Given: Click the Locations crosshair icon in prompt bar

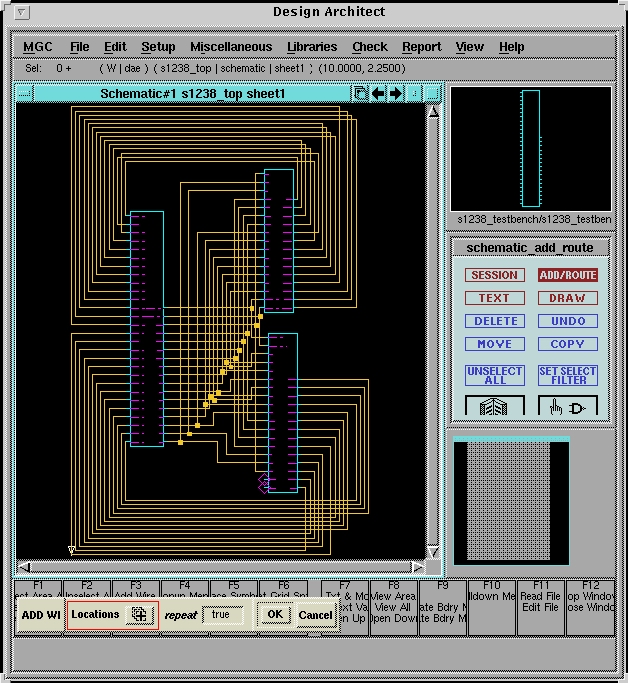Looking at the screenshot, I should click(x=140, y=615).
